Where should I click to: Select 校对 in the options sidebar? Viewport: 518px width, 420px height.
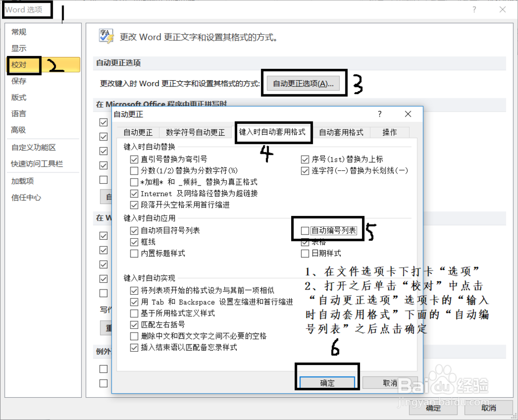point(44,65)
